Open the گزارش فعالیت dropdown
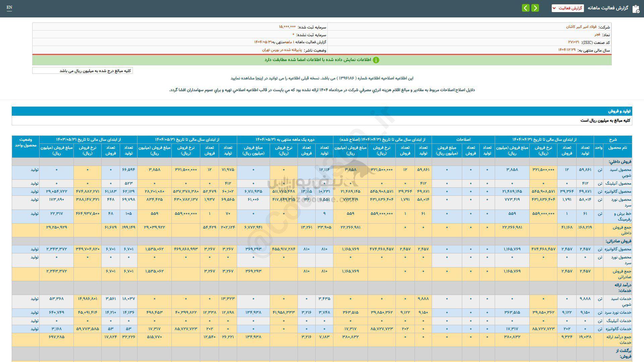644x362 pixels. tap(568, 8)
